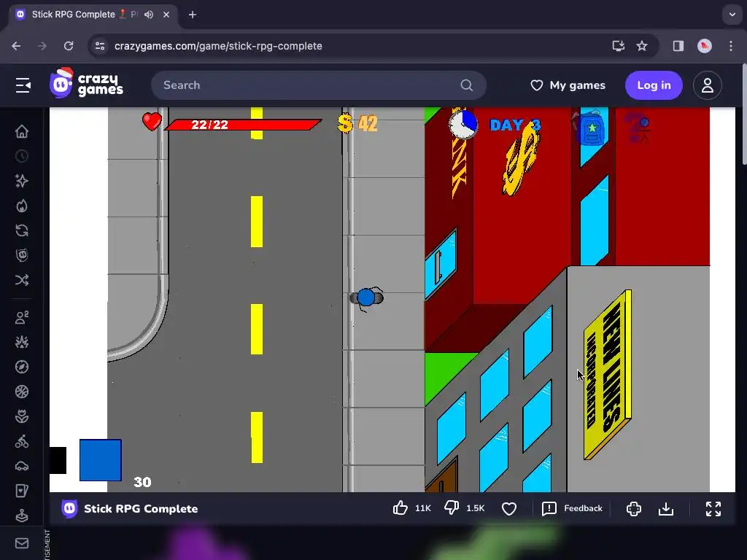The image size is (747, 560).
Task: Like the game with thumbs up
Action: pos(400,508)
